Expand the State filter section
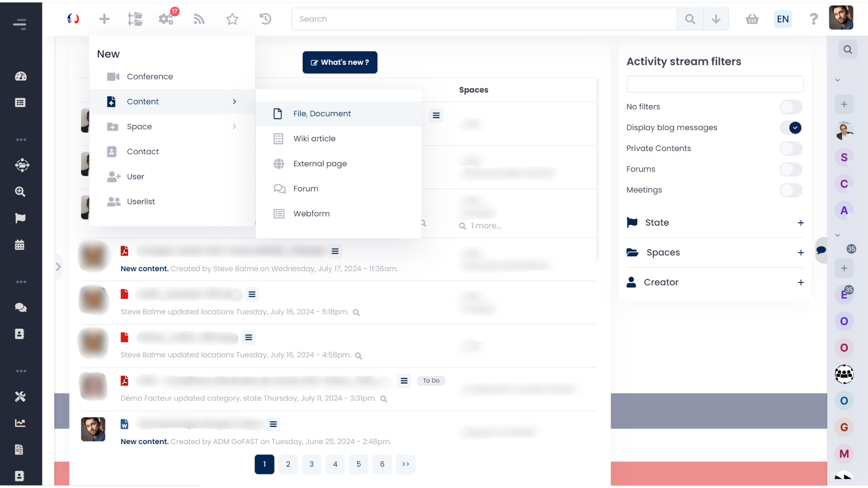The width and height of the screenshot is (868, 488). click(801, 222)
